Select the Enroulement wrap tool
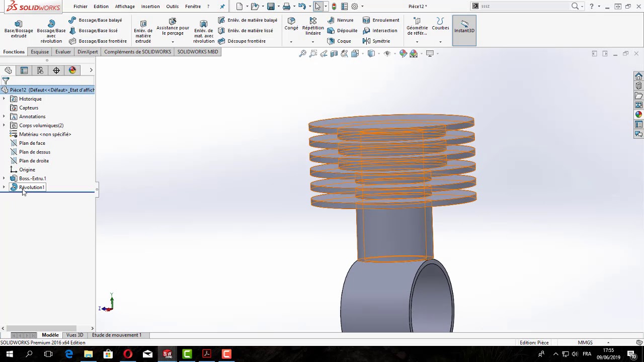This screenshot has height=362, width=644. (x=381, y=20)
